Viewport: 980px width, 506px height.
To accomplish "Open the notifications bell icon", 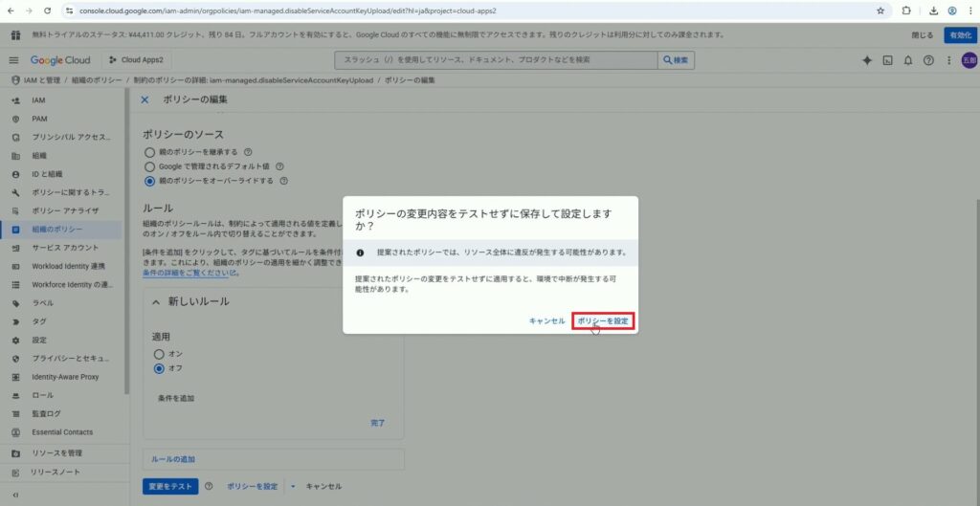I will [x=908, y=59].
